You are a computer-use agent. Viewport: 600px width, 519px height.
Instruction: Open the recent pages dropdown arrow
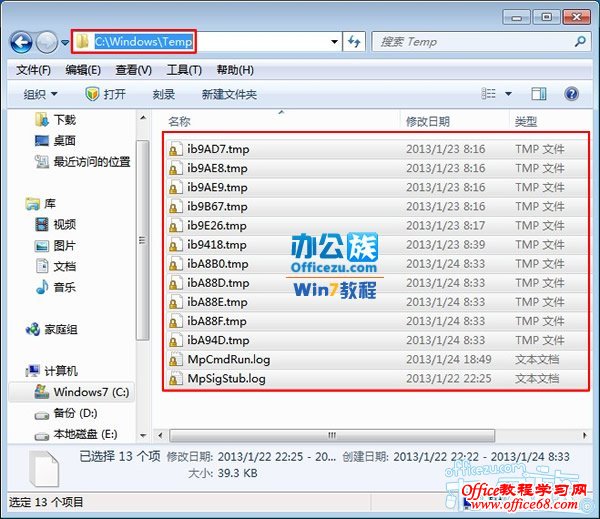65,42
